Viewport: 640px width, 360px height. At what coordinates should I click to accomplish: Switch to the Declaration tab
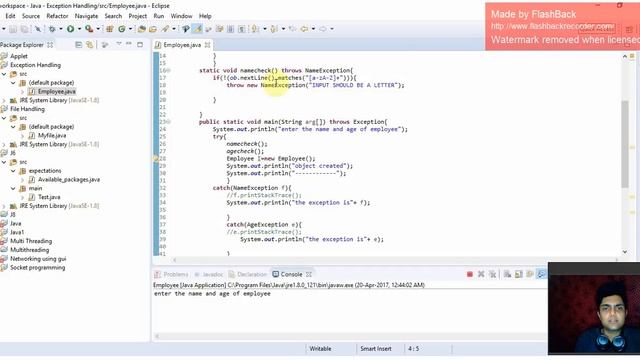point(248,274)
